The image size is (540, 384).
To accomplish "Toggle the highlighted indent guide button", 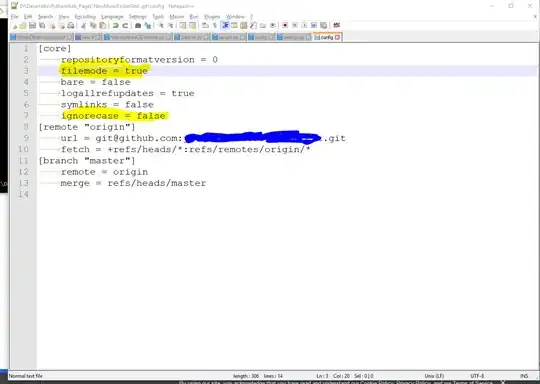I will tap(225, 25).
